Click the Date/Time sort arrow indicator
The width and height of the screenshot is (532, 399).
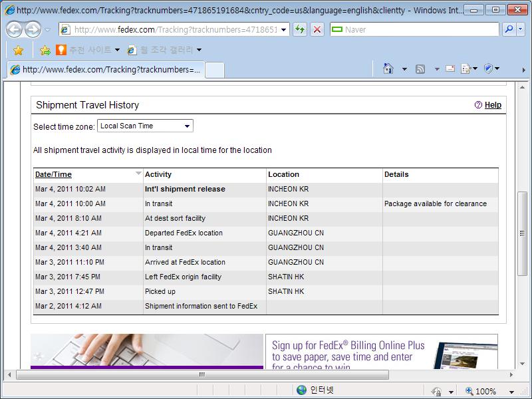(x=138, y=174)
